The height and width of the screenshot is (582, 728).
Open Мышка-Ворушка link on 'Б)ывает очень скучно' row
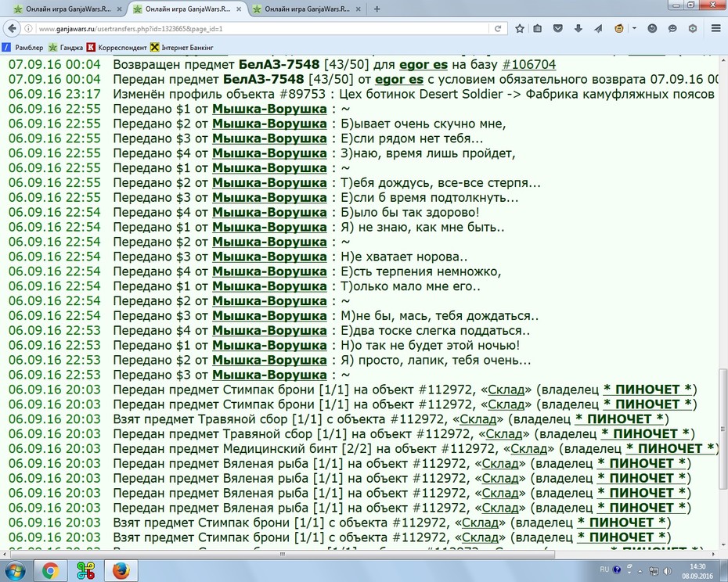269,124
